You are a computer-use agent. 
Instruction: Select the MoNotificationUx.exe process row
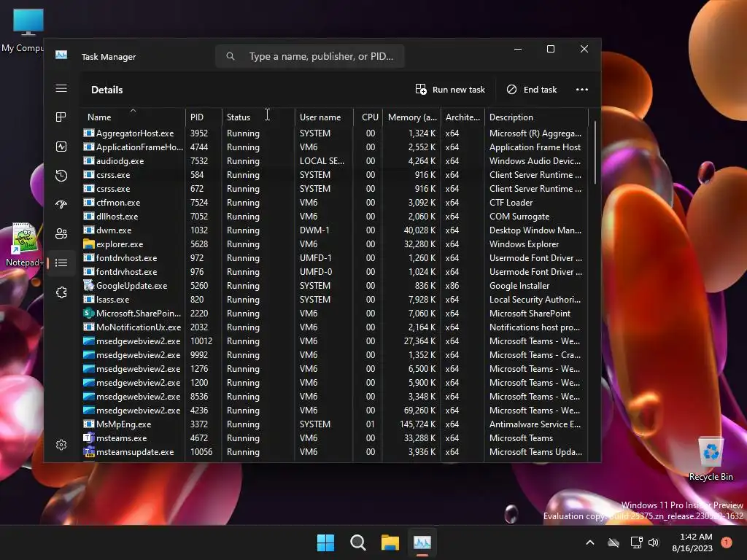[x=336, y=327]
